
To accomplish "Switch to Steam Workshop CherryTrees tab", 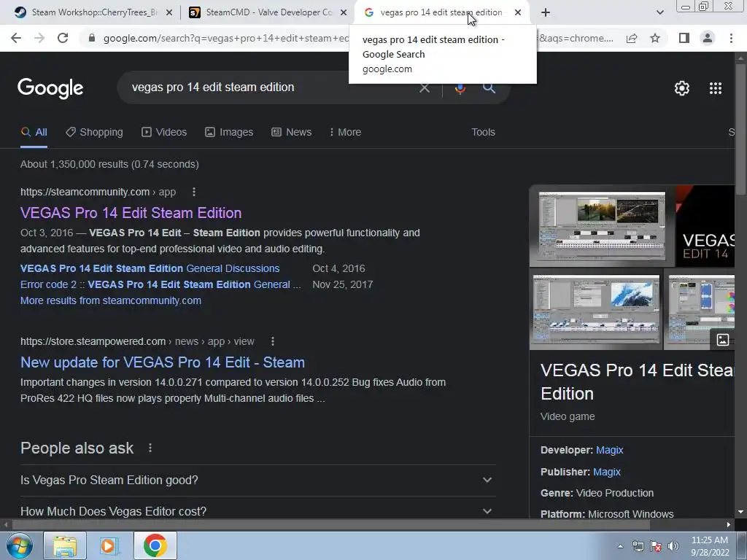I will tap(93, 12).
